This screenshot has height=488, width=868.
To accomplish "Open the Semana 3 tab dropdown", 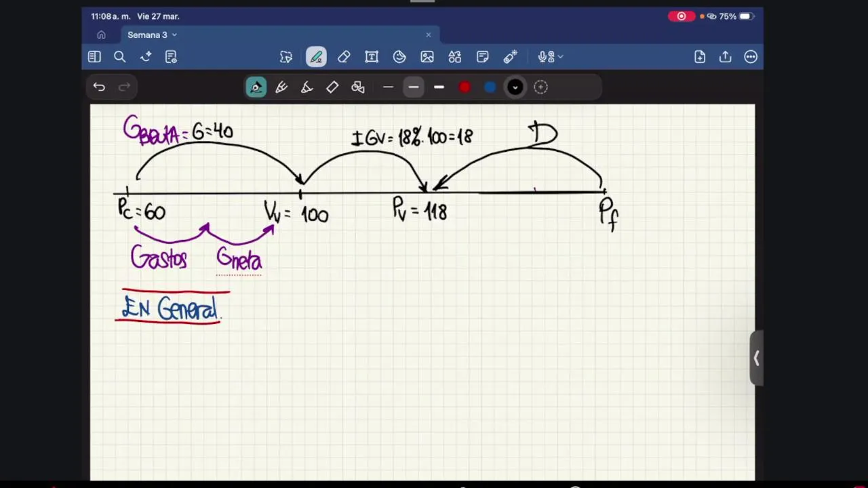I will coord(174,35).
